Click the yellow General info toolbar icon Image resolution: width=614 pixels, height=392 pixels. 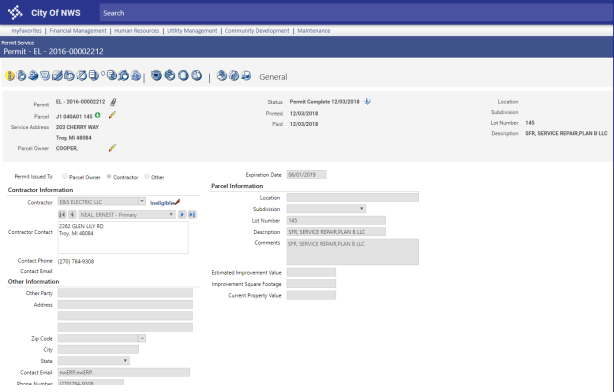pyautogui.click(x=10, y=76)
